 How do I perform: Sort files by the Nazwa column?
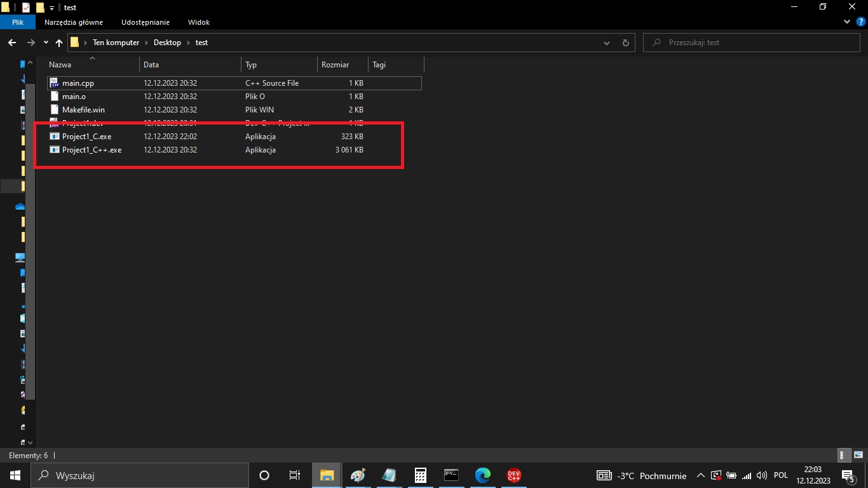[x=92, y=65]
